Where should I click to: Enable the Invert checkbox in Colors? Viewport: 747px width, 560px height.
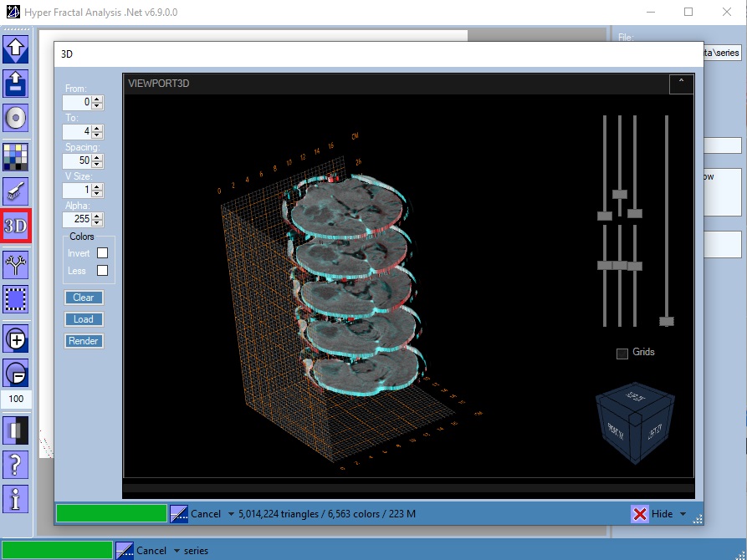coord(102,253)
